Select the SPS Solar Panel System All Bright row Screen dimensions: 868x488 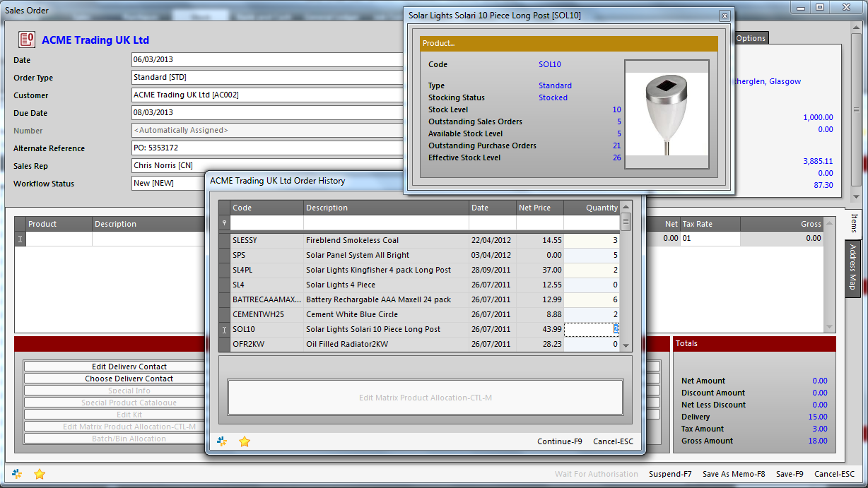(419, 255)
